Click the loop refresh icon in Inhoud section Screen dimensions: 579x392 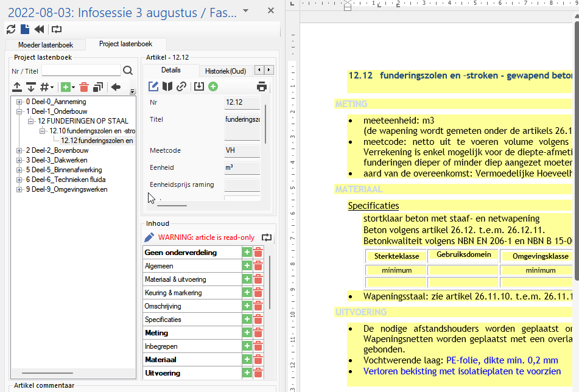pos(267,237)
